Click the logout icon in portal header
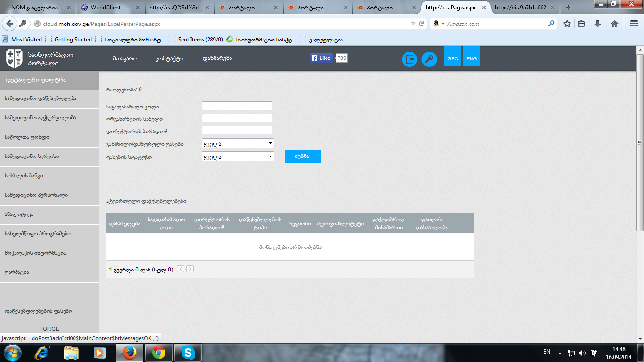 (409, 59)
